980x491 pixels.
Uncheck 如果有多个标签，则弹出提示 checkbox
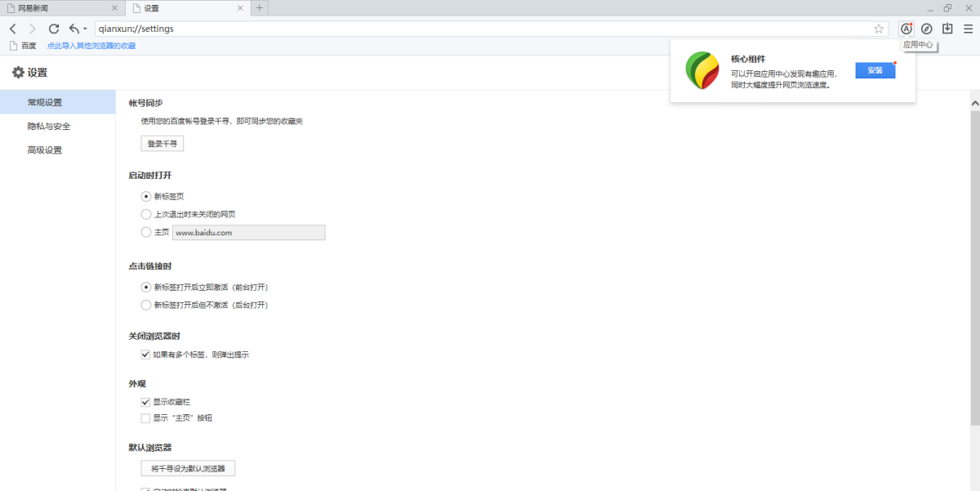(145, 355)
